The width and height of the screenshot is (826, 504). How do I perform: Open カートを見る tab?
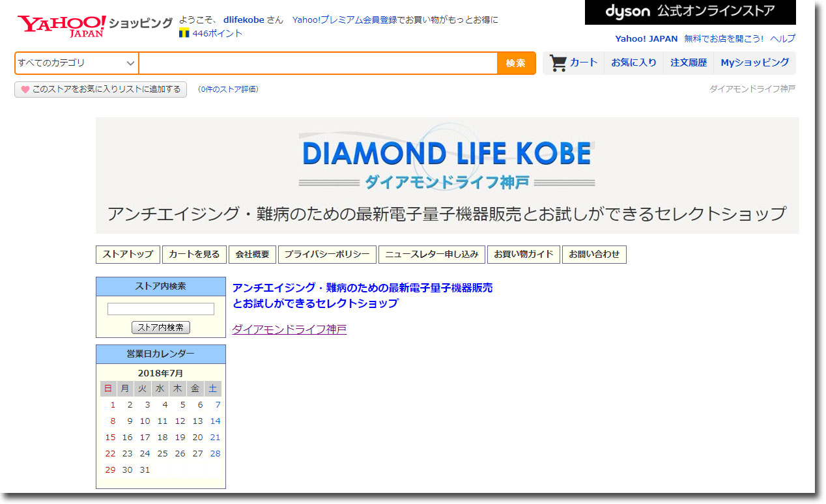click(x=194, y=255)
